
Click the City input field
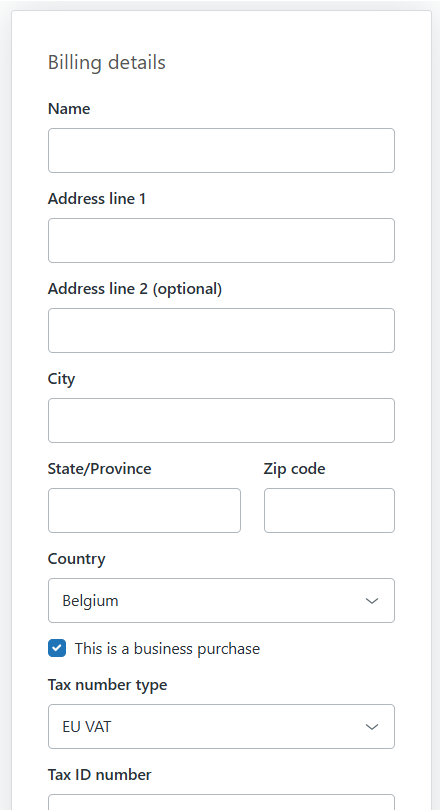(x=221, y=420)
